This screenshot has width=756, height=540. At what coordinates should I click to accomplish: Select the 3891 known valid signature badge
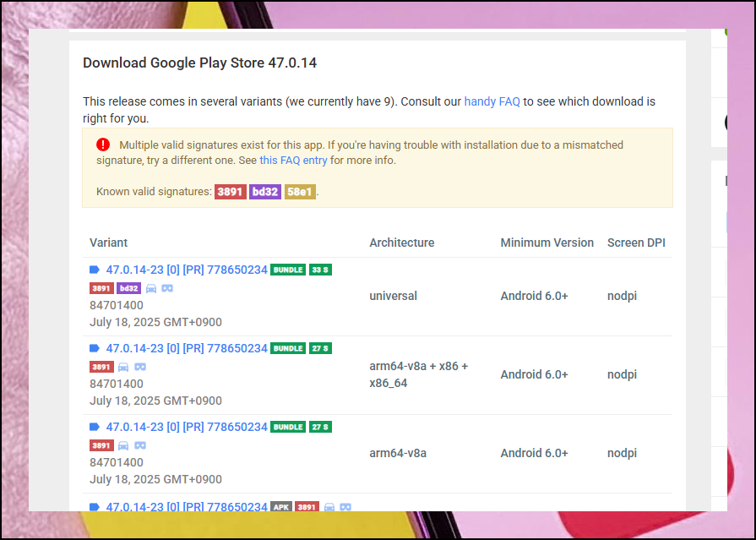230,192
